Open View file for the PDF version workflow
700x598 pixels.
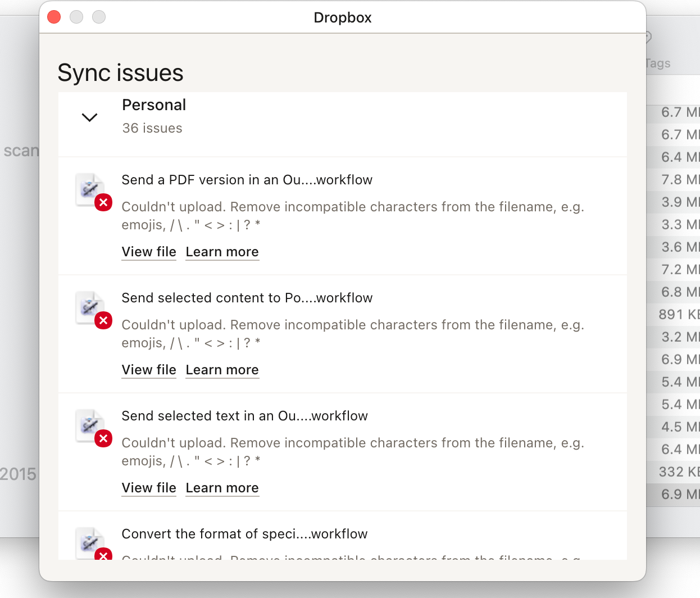[x=148, y=252]
